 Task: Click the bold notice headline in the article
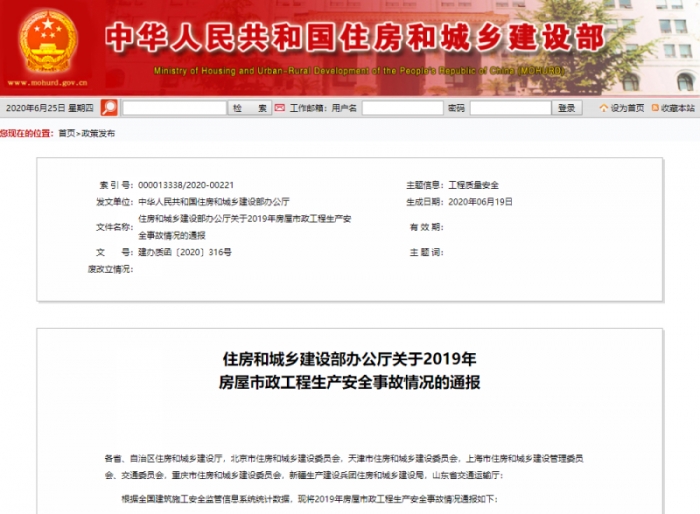[349, 370]
